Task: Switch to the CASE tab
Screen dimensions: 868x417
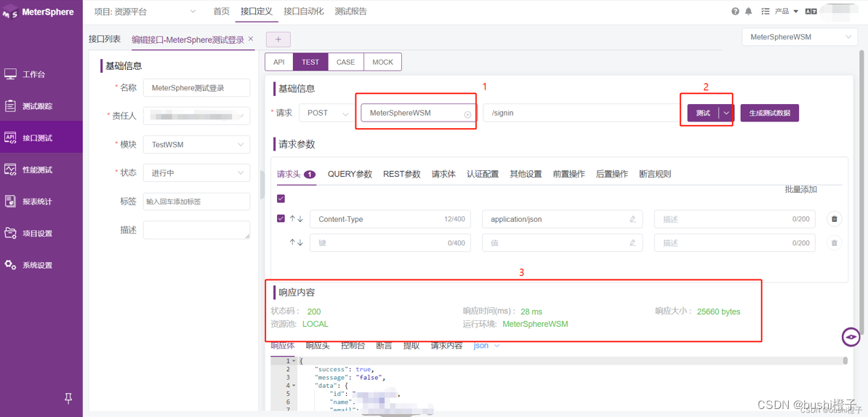Action: click(x=345, y=62)
